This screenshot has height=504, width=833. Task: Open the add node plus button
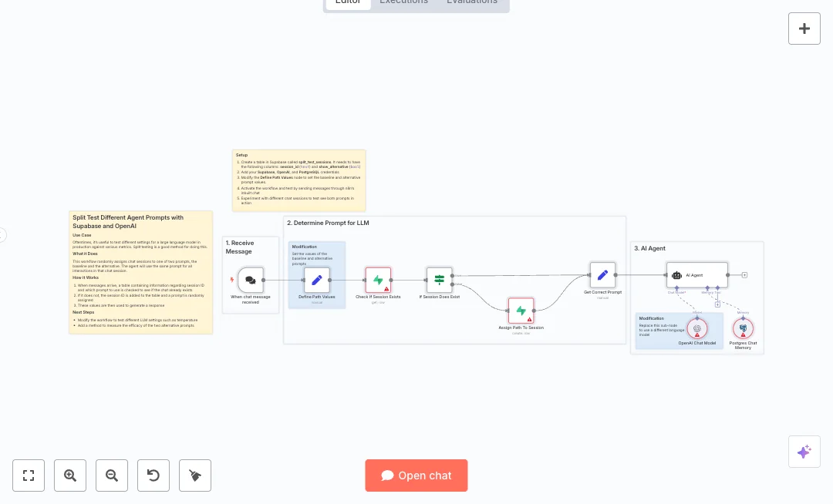(x=804, y=29)
